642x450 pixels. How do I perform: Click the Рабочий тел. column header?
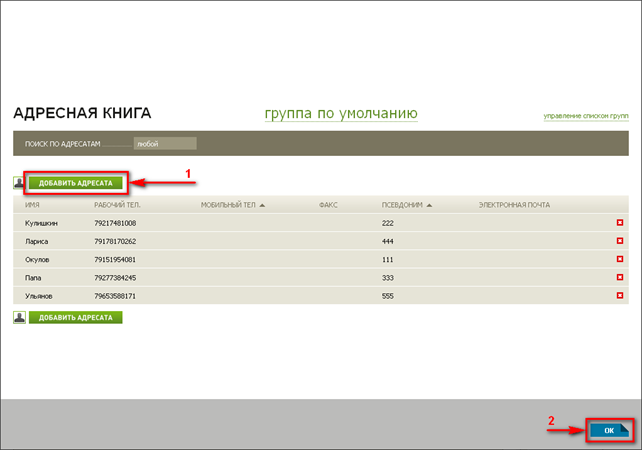tap(118, 205)
